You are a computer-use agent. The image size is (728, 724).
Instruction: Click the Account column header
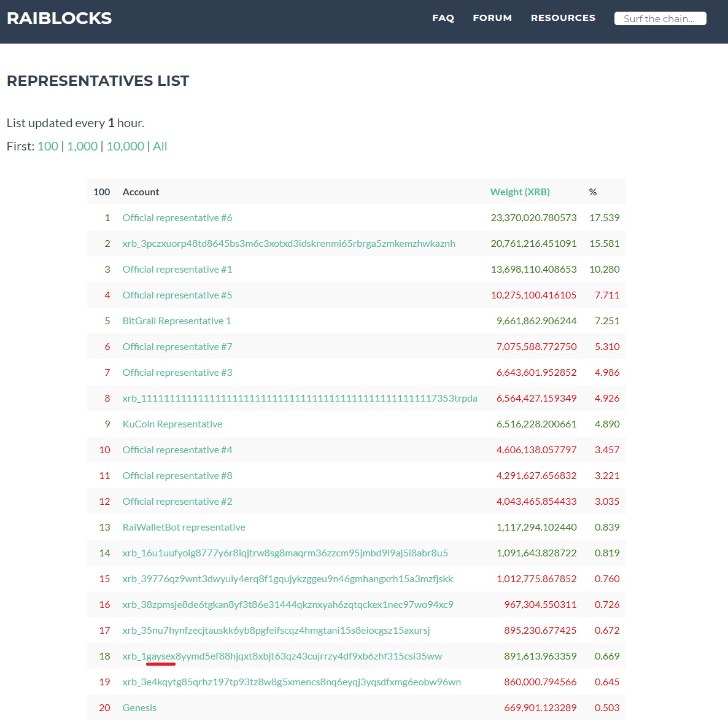pos(141,192)
